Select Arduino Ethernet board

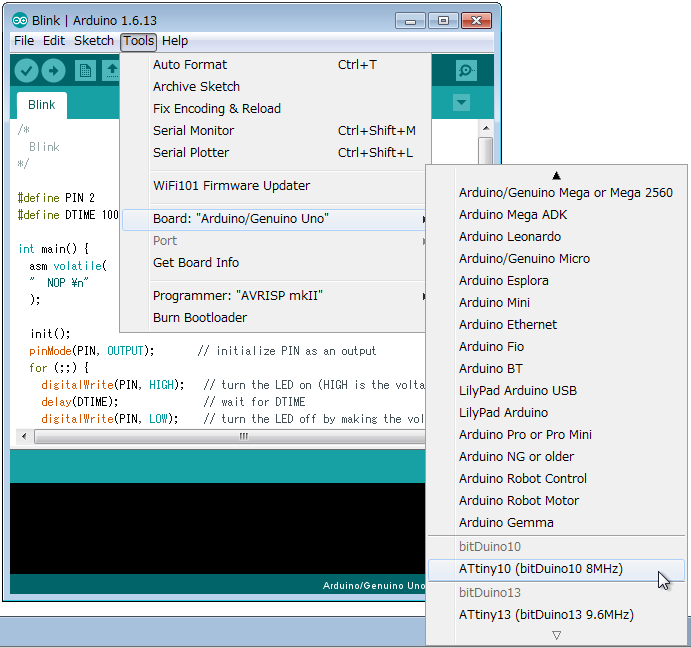click(x=557, y=325)
